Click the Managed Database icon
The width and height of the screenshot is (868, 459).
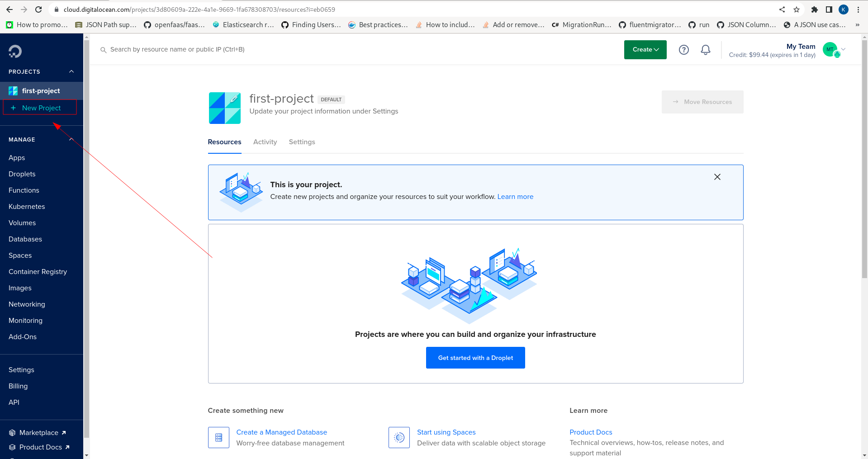[218, 437]
